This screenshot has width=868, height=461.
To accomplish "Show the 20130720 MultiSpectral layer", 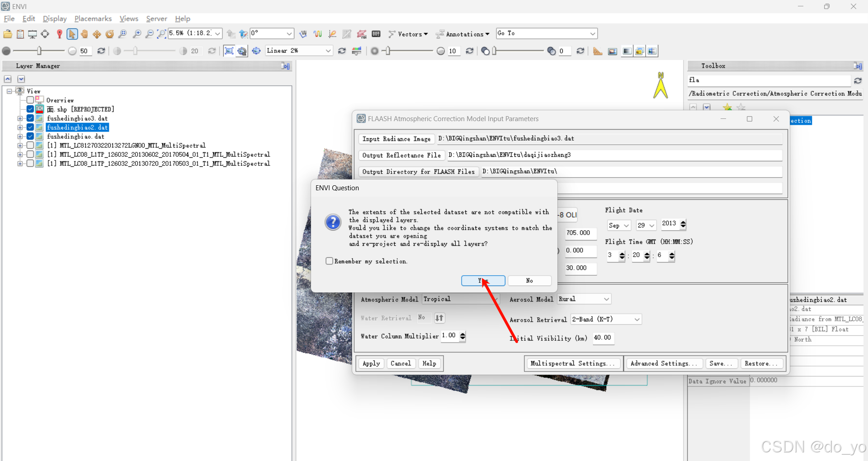I will [30, 163].
